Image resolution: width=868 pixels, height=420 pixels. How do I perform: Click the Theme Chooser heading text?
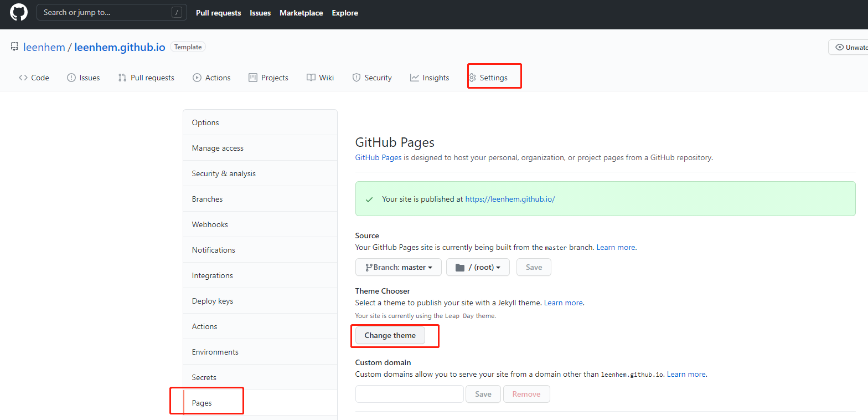[x=383, y=291]
